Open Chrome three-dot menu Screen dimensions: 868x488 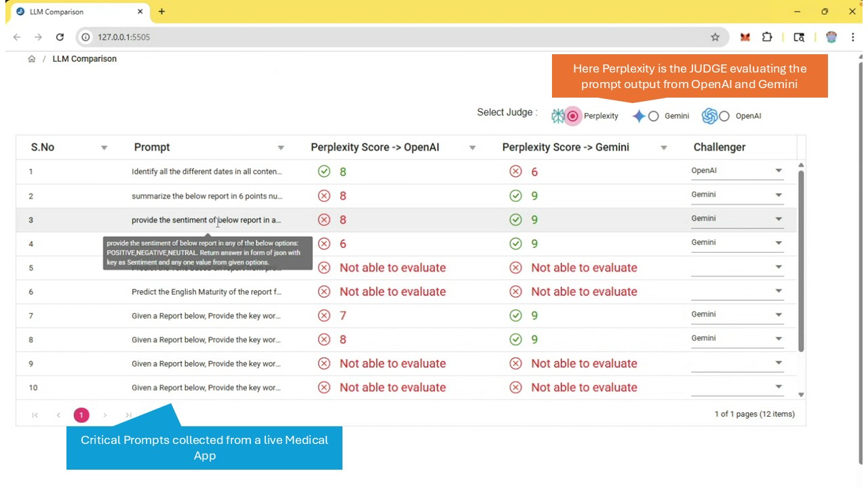[852, 37]
